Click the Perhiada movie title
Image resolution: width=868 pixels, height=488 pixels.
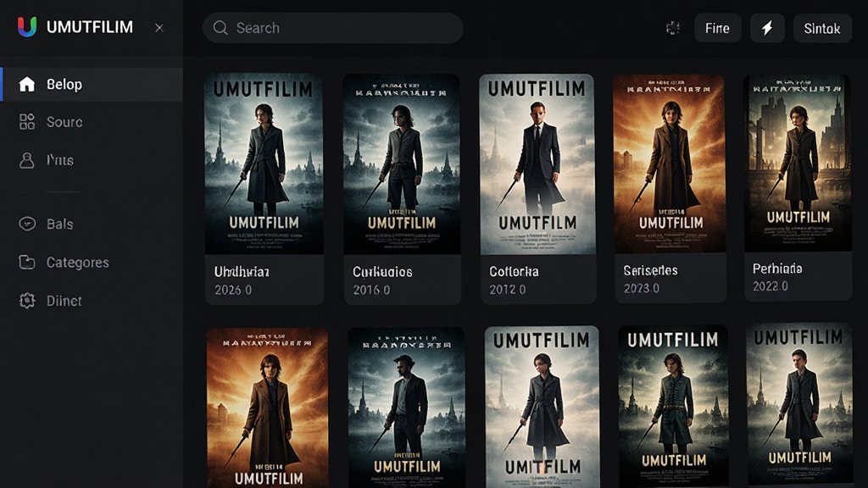[777, 269]
